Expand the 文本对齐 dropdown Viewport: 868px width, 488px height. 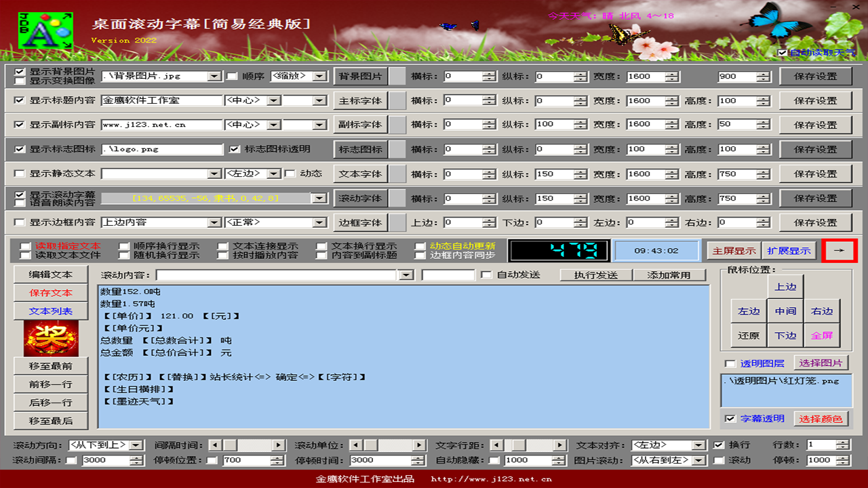click(698, 445)
